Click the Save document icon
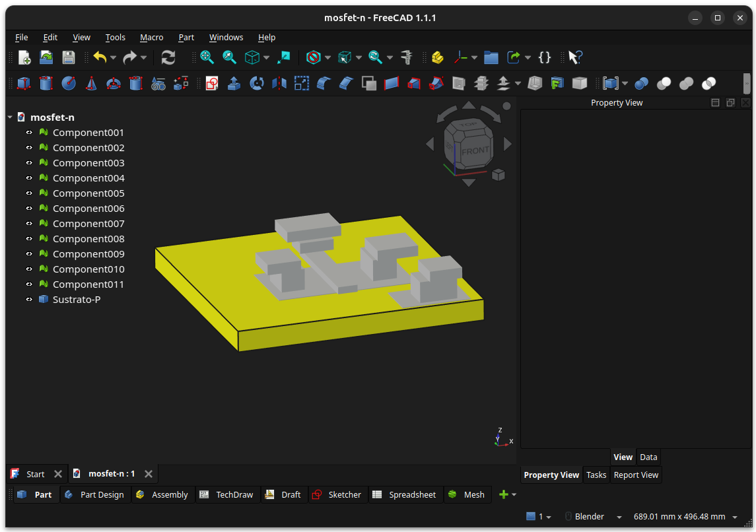Screen dimensions: 756x532 coord(69,57)
